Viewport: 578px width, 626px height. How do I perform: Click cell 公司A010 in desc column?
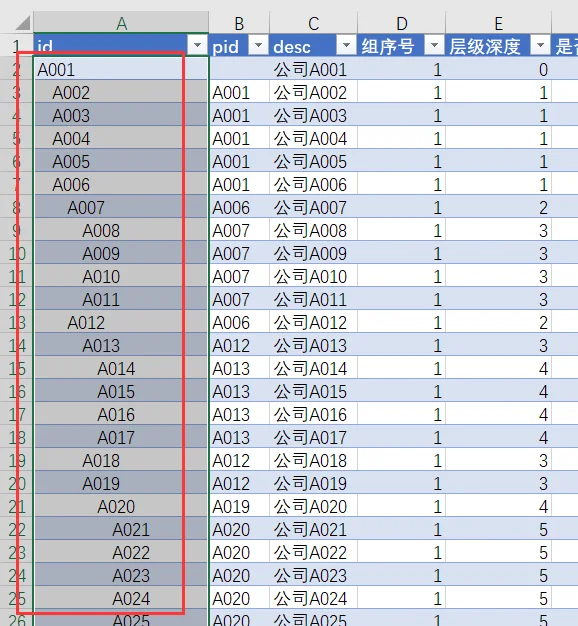314,277
